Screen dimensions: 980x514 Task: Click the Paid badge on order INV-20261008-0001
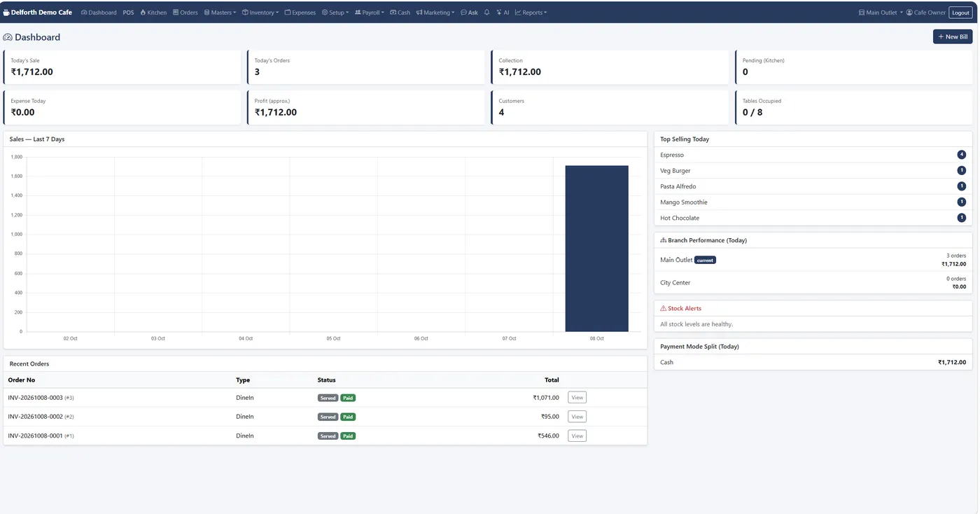[348, 436]
